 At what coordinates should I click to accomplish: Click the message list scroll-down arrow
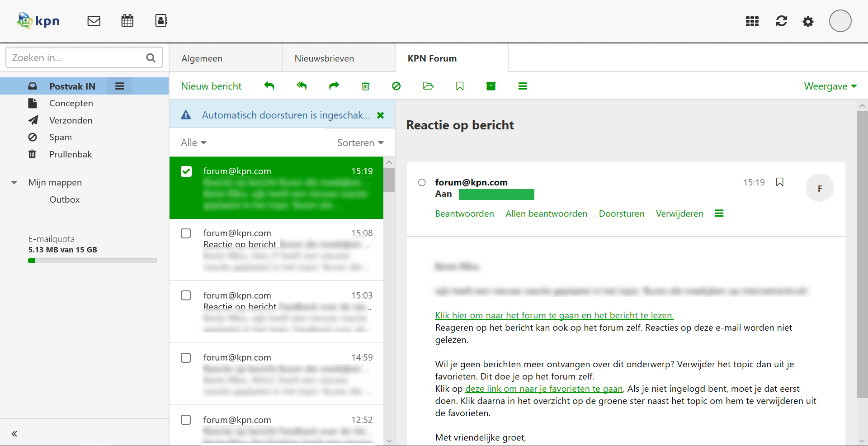point(389,441)
